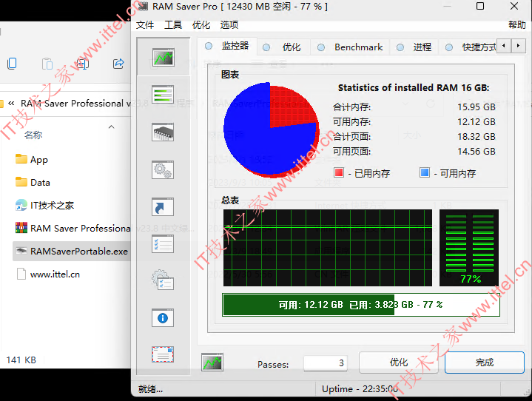Open the 帮助 menu
532x401 pixels.
(516, 24)
